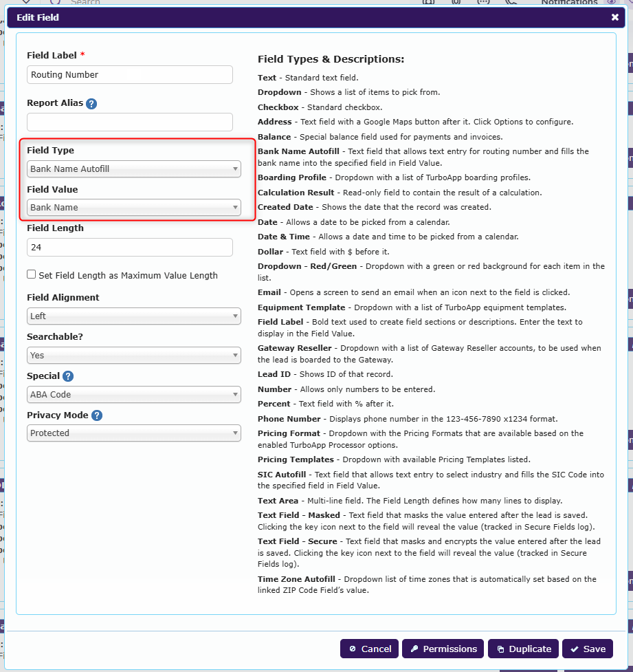The width and height of the screenshot is (633, 672).
Task: Click 'Text Field - Secure' entry
Action: [x=429, y=553]
